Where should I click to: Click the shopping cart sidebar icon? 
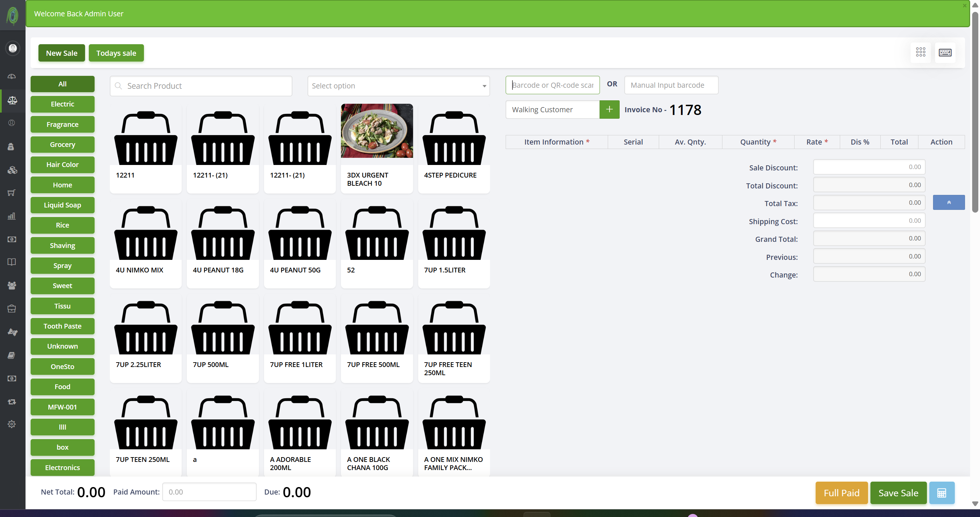12,193
